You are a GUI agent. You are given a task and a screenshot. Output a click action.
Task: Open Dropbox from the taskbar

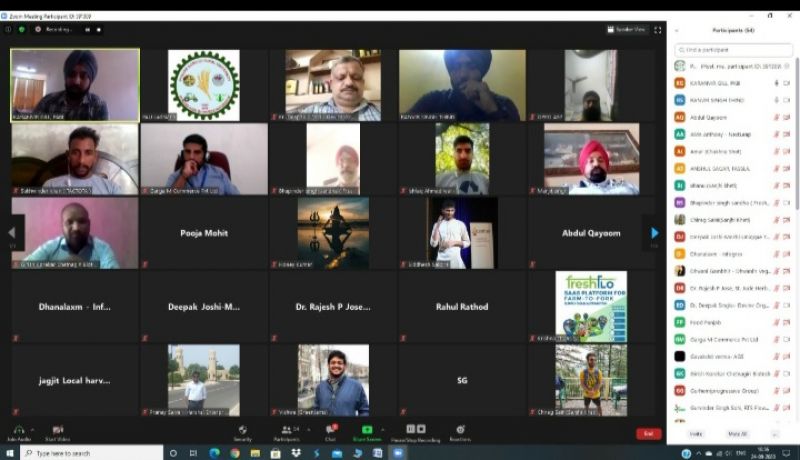coord(296,453)
